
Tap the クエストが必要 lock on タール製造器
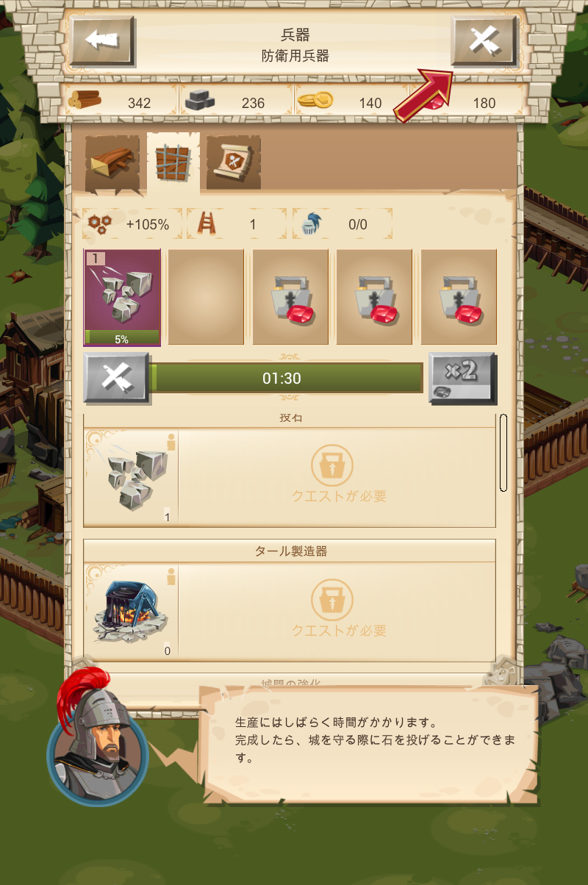coord(339,609)
